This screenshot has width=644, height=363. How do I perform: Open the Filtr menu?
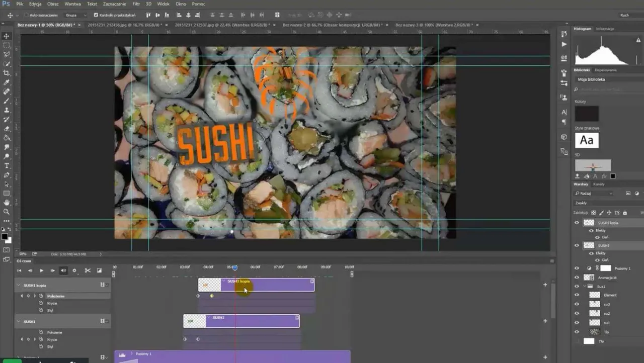tap(136, 4)
